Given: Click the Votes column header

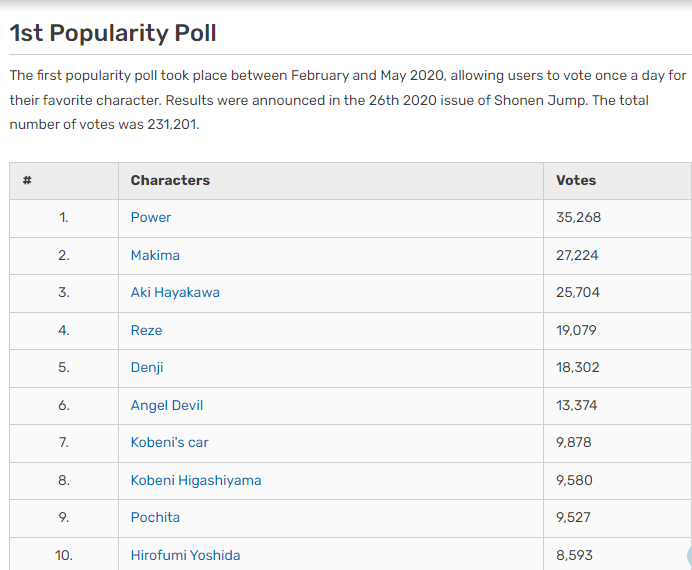Looking at the screenshot, I should click(576, 181).
